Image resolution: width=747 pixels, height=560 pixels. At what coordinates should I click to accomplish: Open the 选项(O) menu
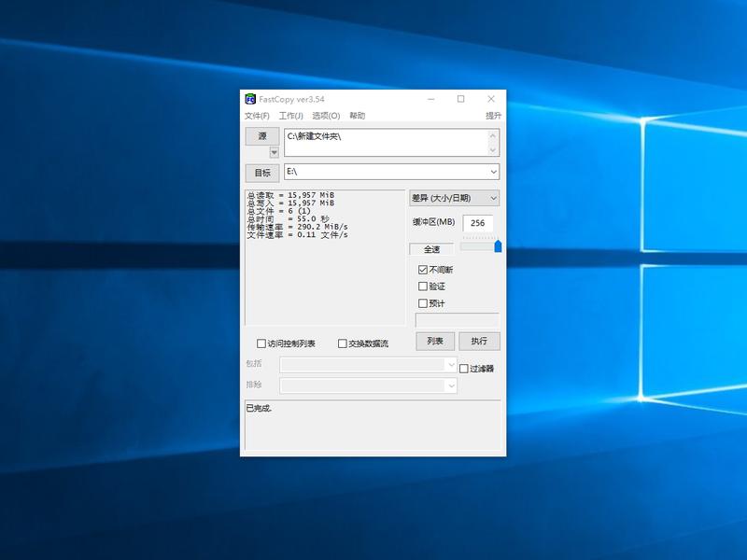tap(326, 116)
